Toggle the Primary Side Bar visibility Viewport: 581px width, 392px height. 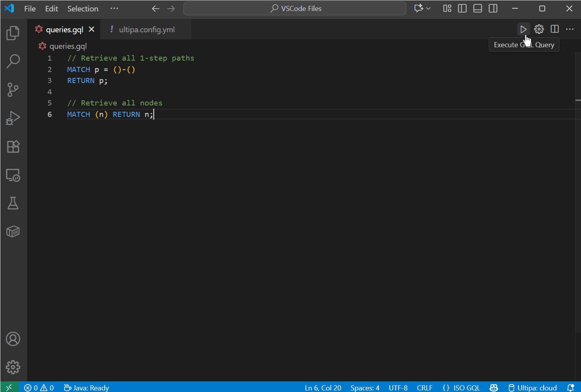(x=463, y=8)
